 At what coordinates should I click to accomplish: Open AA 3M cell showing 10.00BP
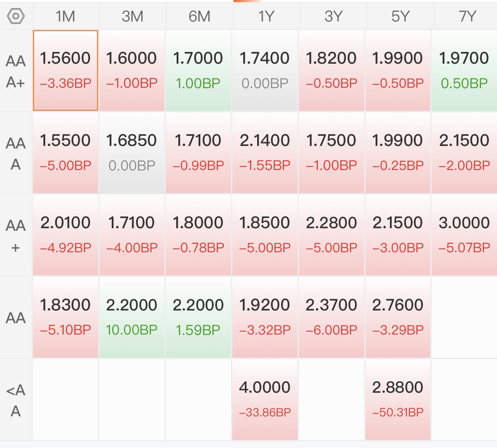(132, 317)
